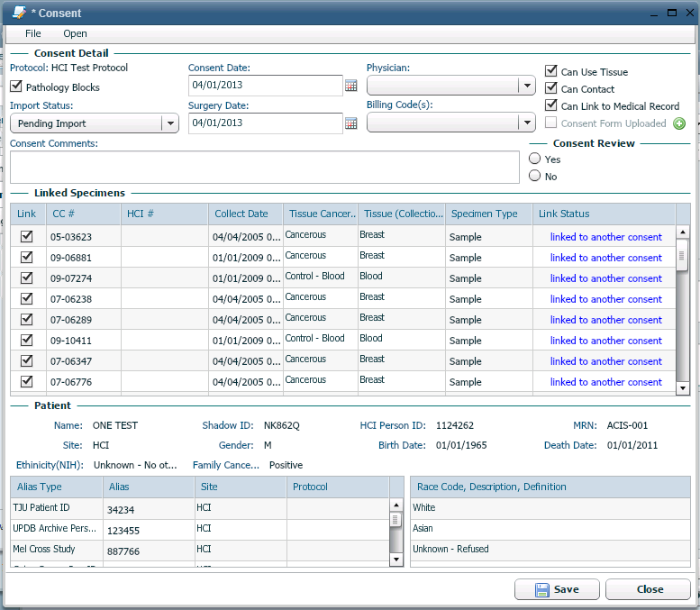Viewport: 700px width, 610px height.
Task: Uncheck link for specimen 07-06776
Action: point(27,381)
